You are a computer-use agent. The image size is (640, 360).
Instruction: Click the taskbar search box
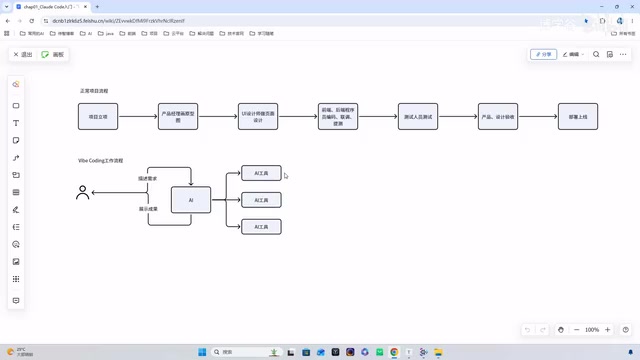pyautogui.click(x=246, y=352)
